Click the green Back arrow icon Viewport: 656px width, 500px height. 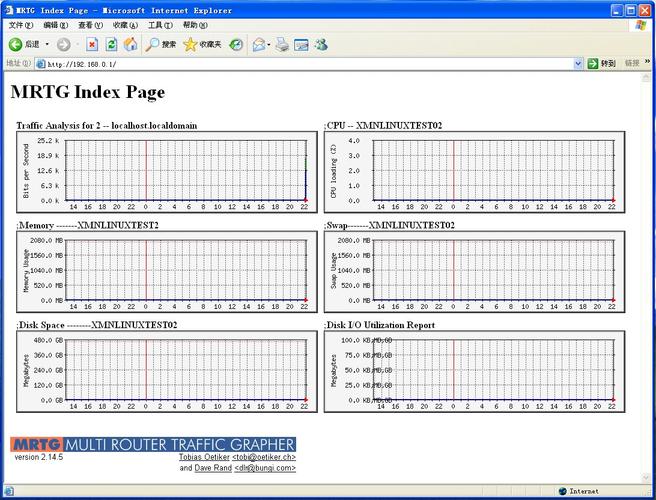[x=15, y=44]
